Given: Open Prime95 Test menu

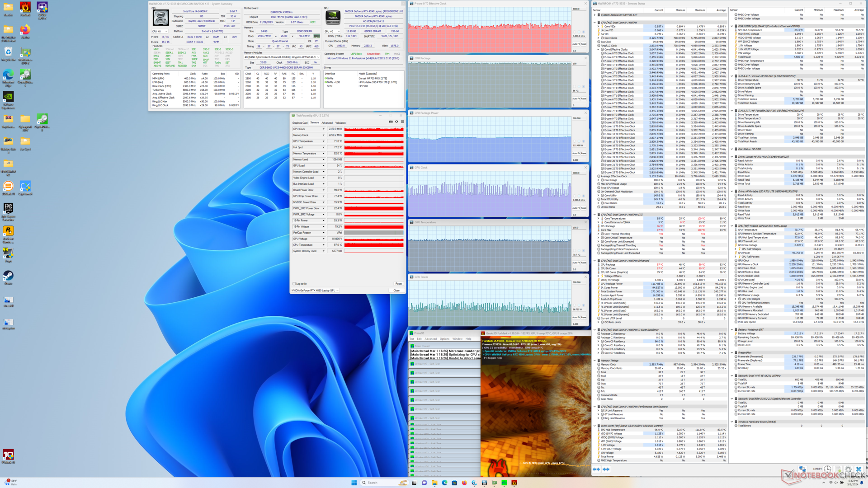Looking at the screenshot, I should click(411, 339).
